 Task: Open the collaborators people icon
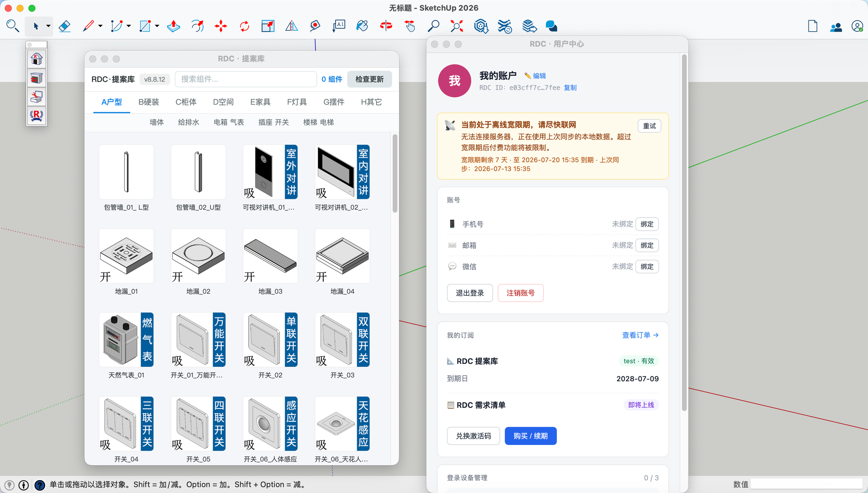[836, 27]
